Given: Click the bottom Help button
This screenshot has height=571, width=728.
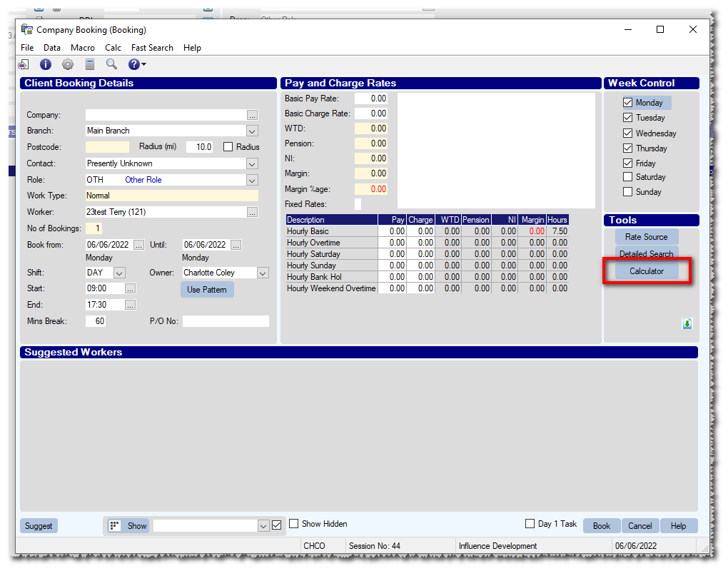Looking at the screenshot, I should click(x=678, y=525).
